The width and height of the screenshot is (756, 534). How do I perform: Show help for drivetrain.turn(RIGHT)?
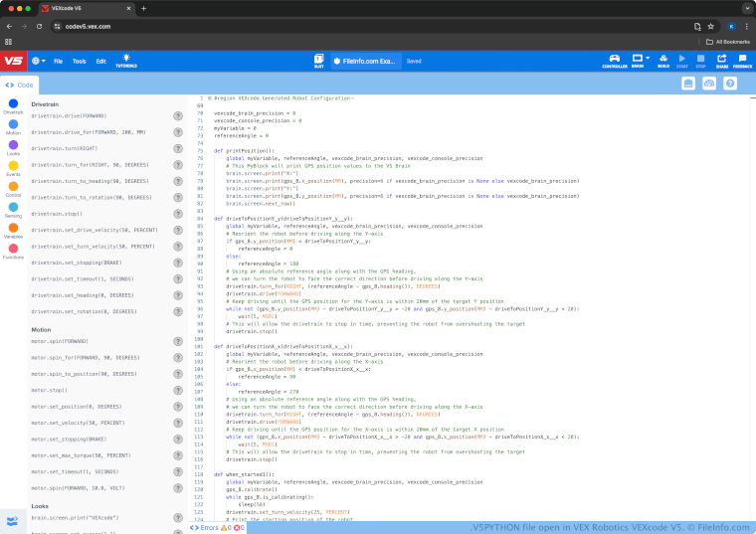click(178, 148)
